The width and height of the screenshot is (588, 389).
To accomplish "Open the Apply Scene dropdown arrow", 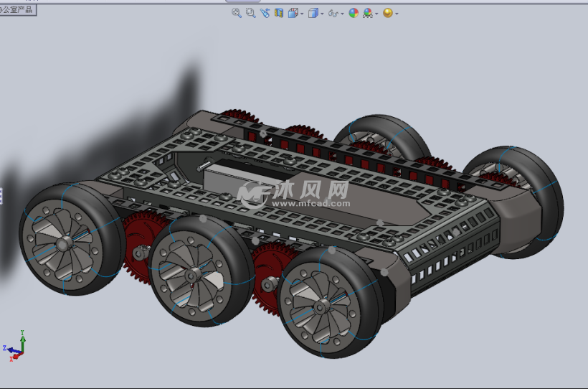I will (376, 14).
